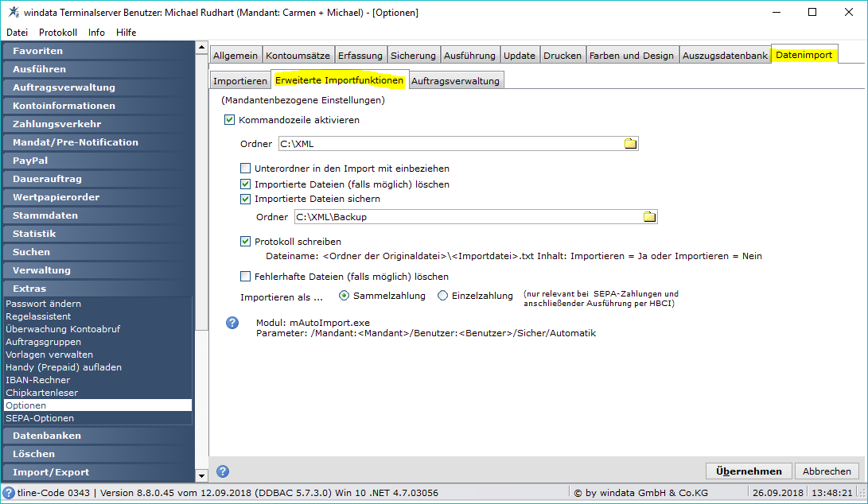Disable Protokoll schreiben checkbox
The image size is (868, 504).
(x=245, y=241)
